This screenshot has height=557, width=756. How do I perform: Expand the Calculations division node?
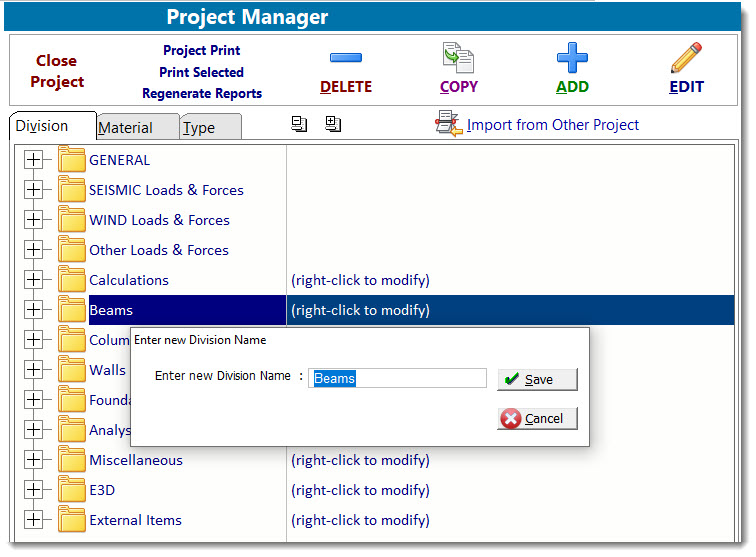click(x=34, y=280)
